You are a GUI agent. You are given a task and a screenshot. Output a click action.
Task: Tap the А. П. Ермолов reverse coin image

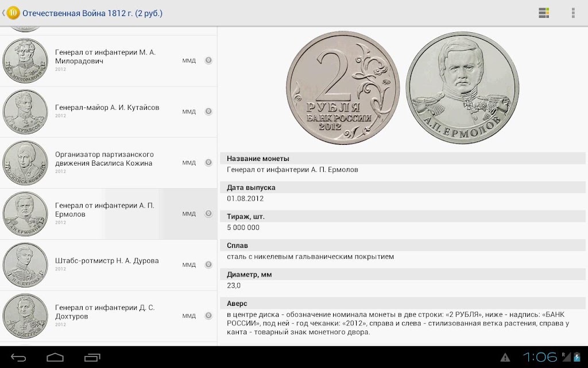pos(462,87)
